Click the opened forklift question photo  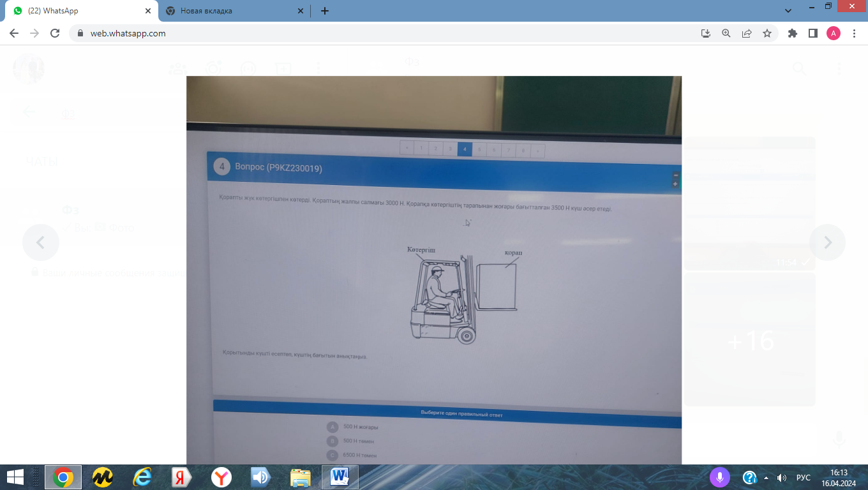tap(434, 270)
